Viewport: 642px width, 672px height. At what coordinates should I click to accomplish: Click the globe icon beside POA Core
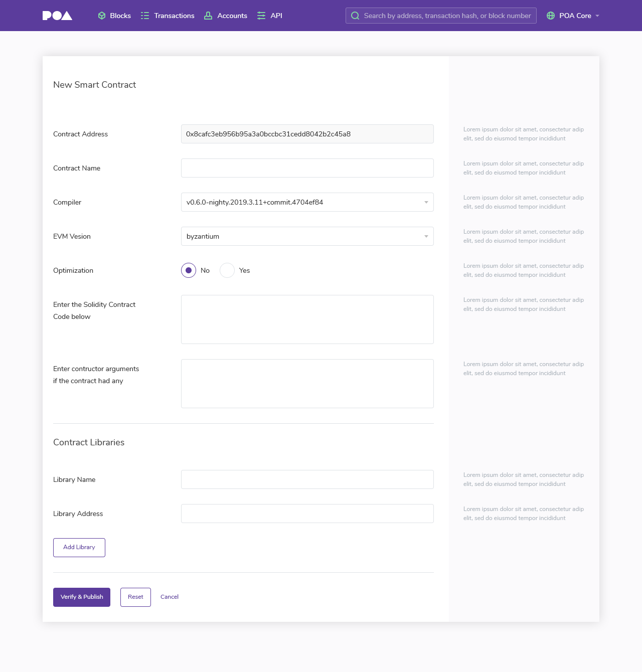click(551, 16)
